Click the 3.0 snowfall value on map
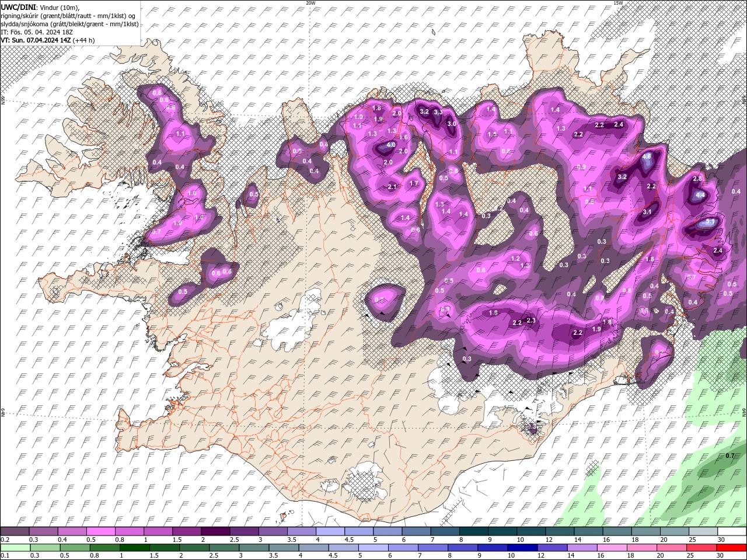The width and height of the screenshot is (747, 560). tap(451, 124)
